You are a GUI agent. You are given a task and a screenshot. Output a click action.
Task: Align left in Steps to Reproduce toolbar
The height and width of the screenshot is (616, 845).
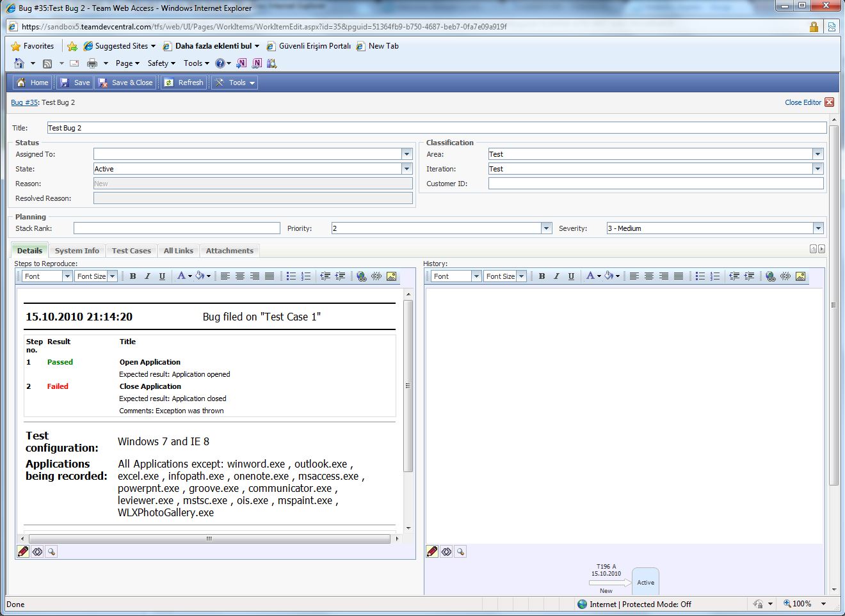tap(225, 276)
